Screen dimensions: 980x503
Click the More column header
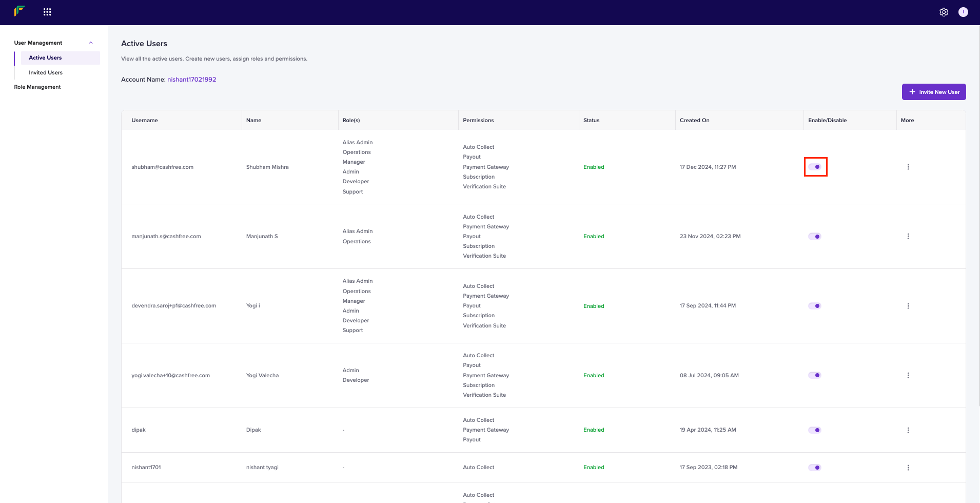click(x=907, y=120)
